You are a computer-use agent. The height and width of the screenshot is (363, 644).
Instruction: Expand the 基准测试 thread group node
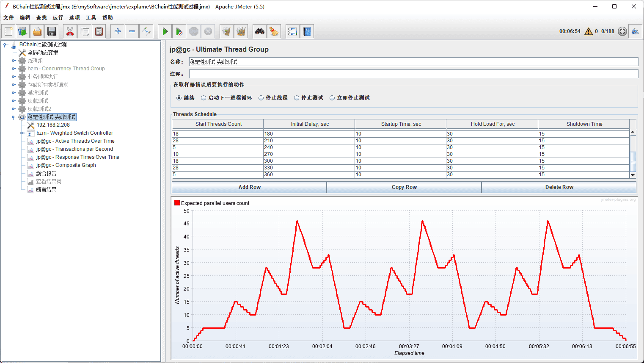coord(14,93)
